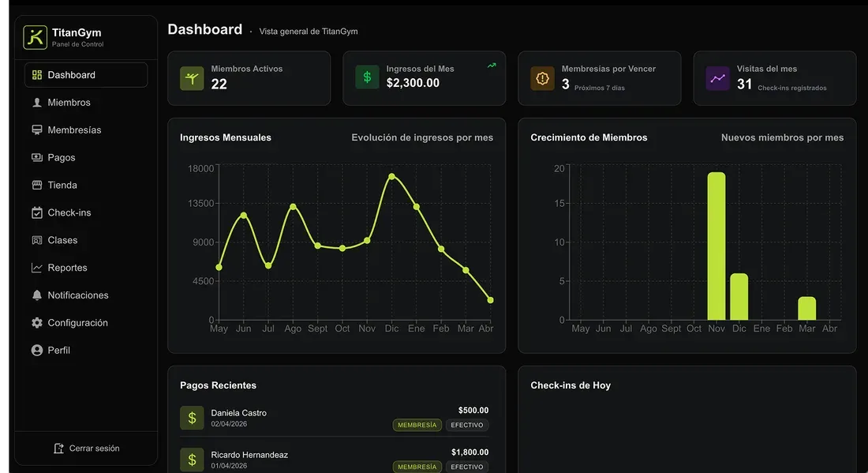Click the Perfil avatar icon
This screenshot has width=868, height=473.
click(x=37, y=350)
